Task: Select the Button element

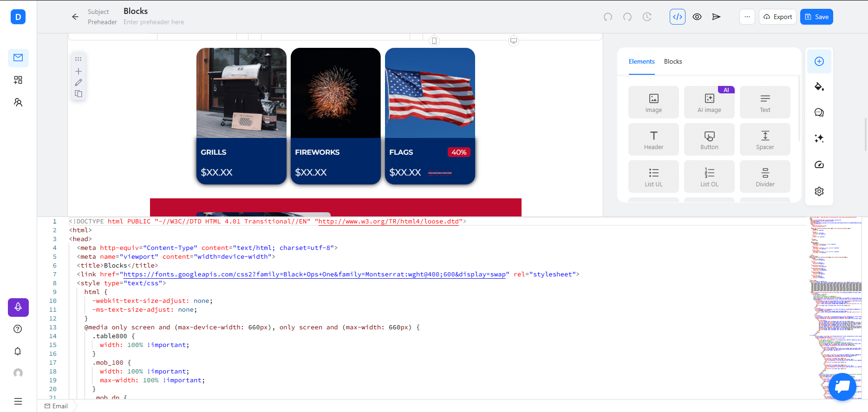Action: (x=709, y=139)
